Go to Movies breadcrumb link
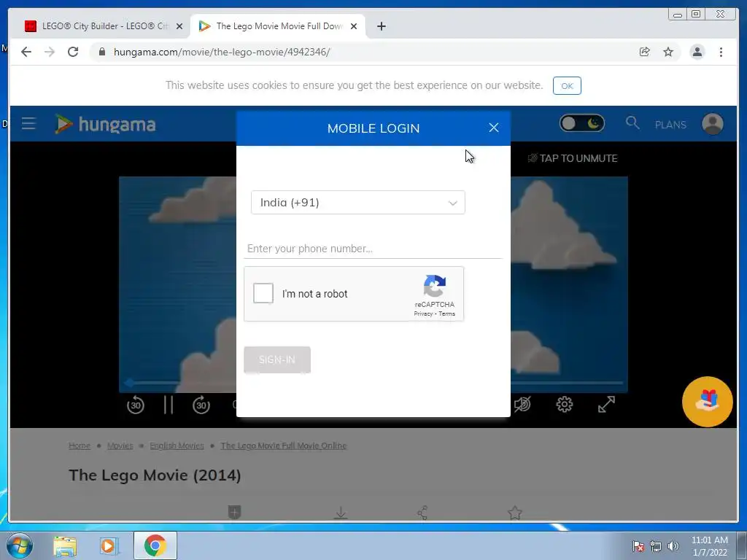This screenshot has height=560, width=747. click(x=120, y=446)
